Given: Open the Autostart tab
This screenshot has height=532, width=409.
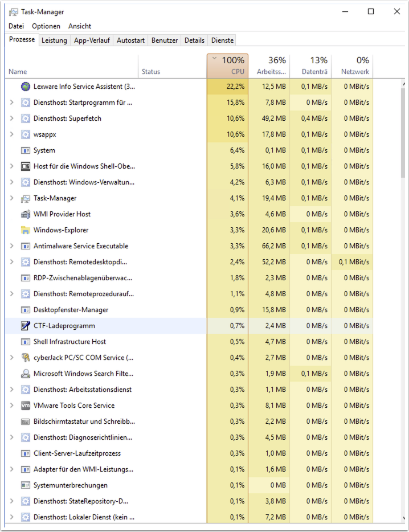Looking at the screenshot, I should pyautogui.click(x=130, y=40).
